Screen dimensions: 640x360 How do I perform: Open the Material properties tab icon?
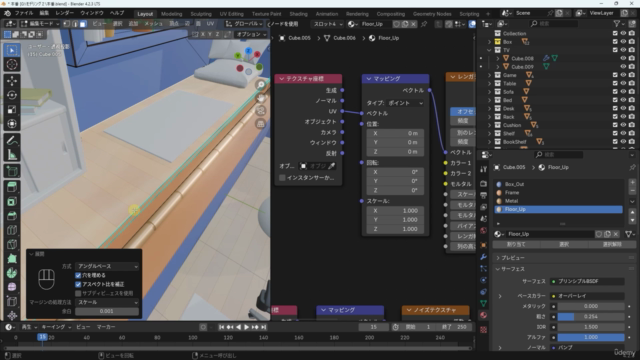484,315
